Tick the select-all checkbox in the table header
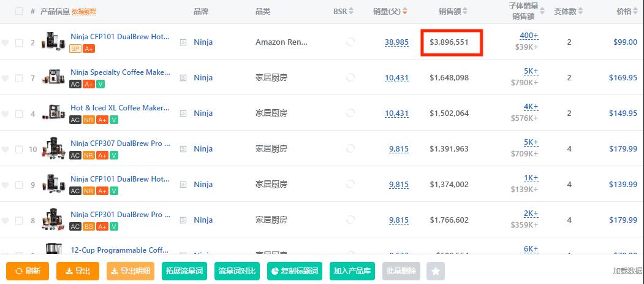 (19, 11)
